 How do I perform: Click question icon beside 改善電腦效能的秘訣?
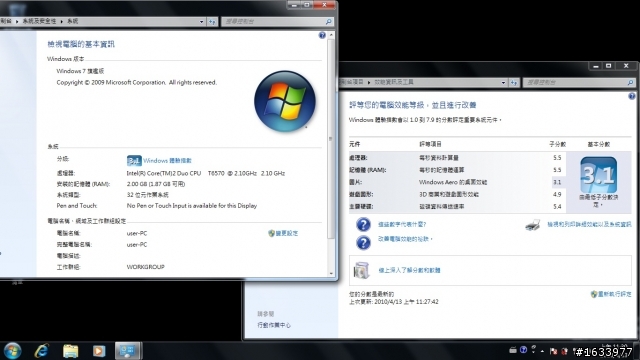363,242
